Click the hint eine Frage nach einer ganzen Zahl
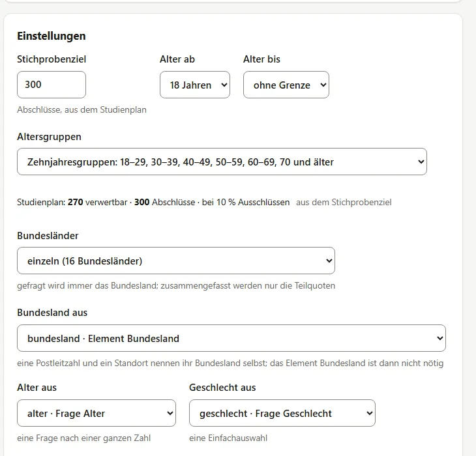Image resolution: width=476 pixels, height=456 pixels. coord(83,438)
